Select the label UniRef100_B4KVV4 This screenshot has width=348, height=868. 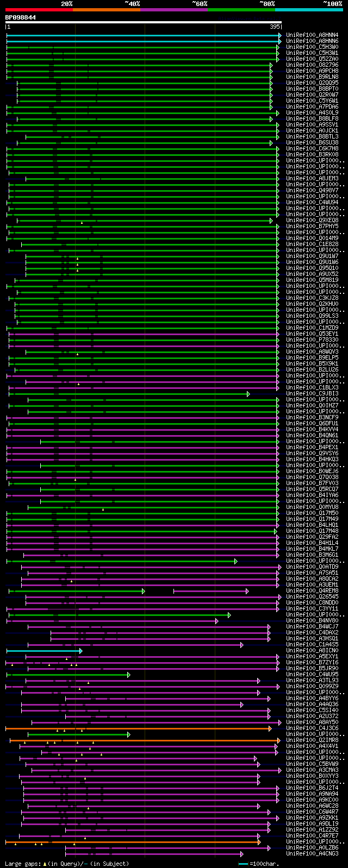312,429
